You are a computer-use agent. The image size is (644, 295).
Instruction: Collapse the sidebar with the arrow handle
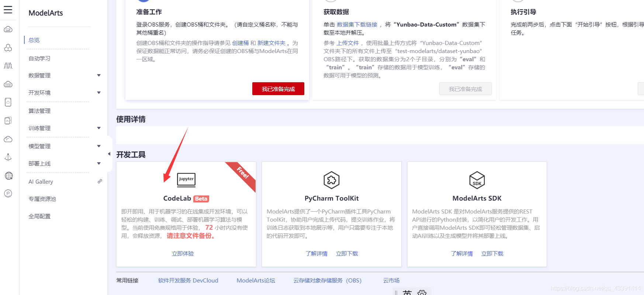pos(109,154)
